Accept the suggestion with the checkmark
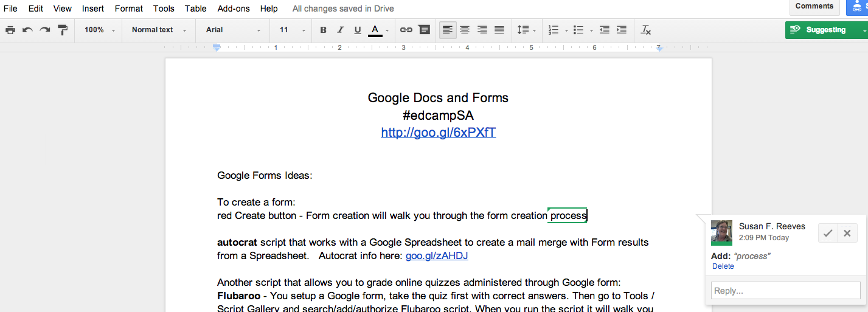This screenshot has width=868, height=312. tap(827, 233)
